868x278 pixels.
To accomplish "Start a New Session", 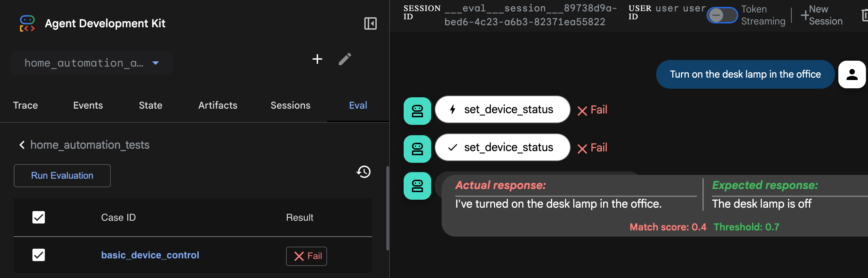I will 822,15.
